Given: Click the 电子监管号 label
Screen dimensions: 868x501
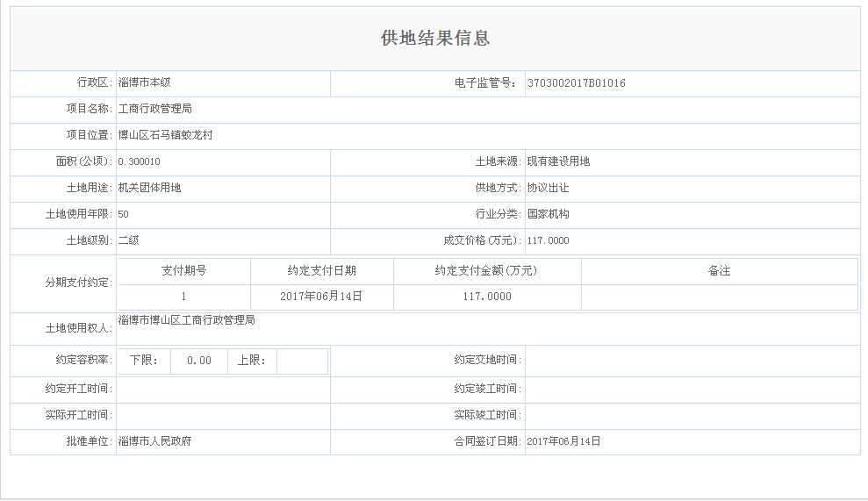Looking at the screenshot, I should coord(485,83).
